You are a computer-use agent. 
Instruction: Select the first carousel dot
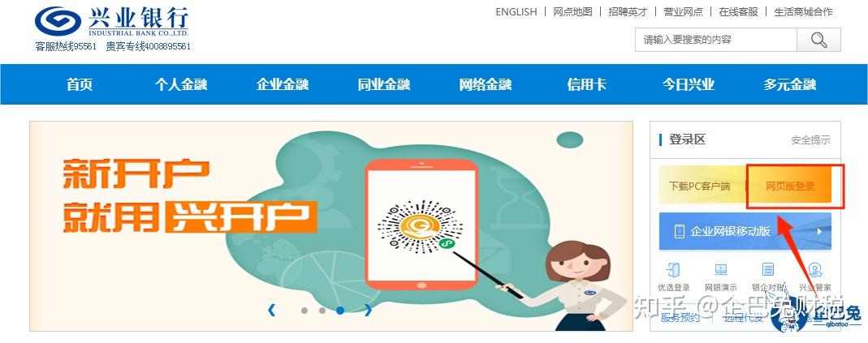(x=304, y=311)
